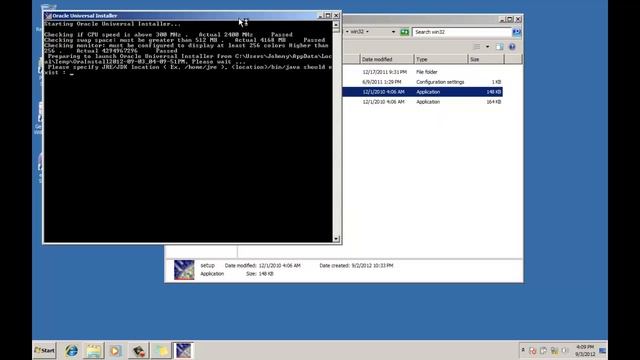This screenshot has height=360, width=640.
Task: Select the highlighted 148 KB Application row
Action: click(422, 92)
